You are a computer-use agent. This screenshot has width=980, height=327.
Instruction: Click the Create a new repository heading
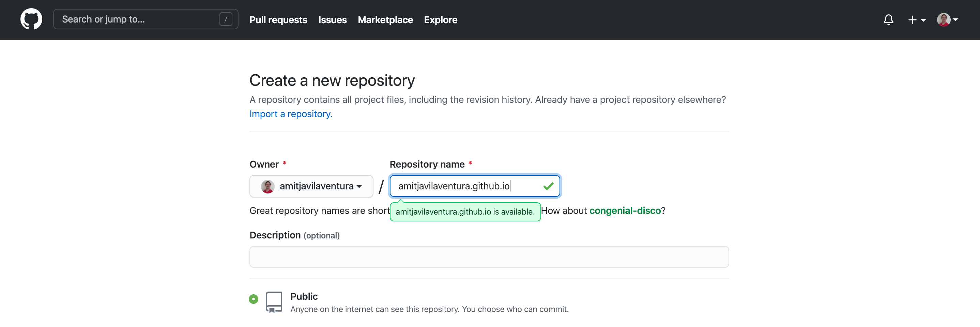coord(332,80)
